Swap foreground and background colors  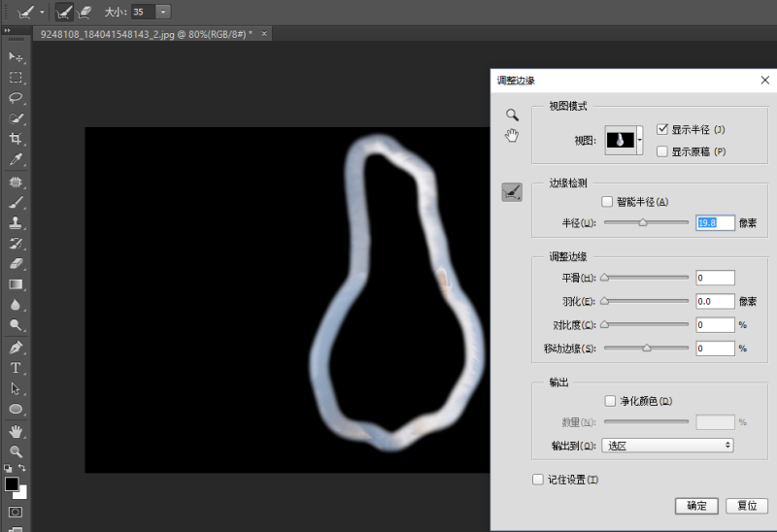click(x=22, y=467)
